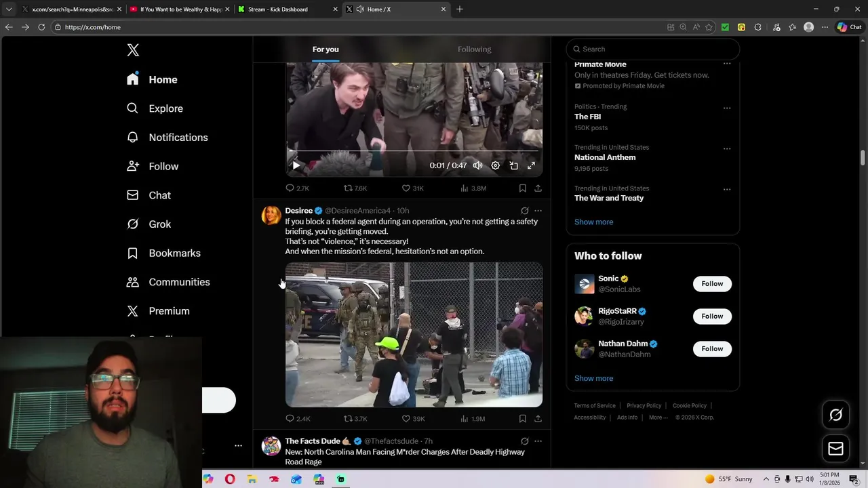The height and width of the screenshot is (488, 868).
Task: Open Chat in the left sidebar
Action: coord(149,195)
